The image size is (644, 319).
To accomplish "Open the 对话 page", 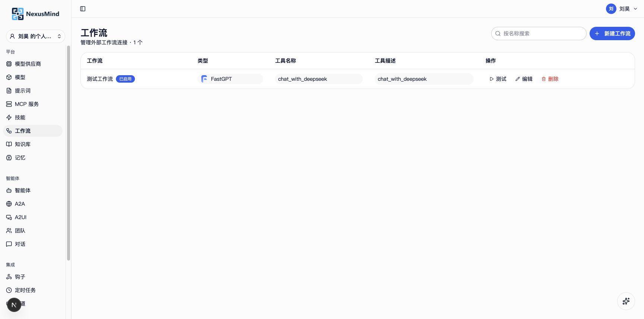I will 33,244.
